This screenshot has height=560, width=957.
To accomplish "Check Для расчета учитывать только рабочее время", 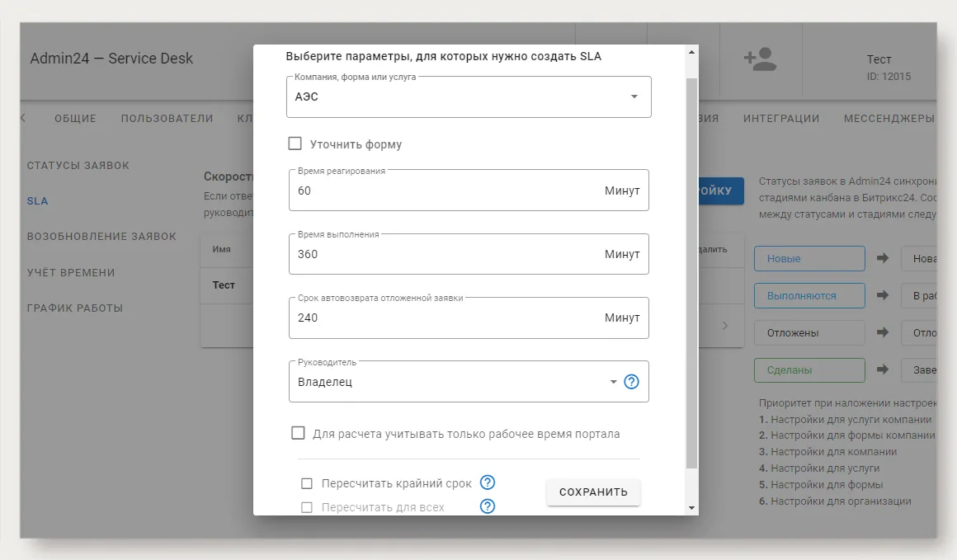I will point(298,433).
